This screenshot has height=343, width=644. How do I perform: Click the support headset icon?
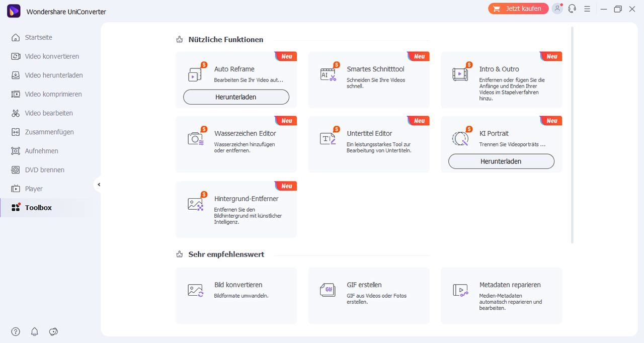coord(572,9)
